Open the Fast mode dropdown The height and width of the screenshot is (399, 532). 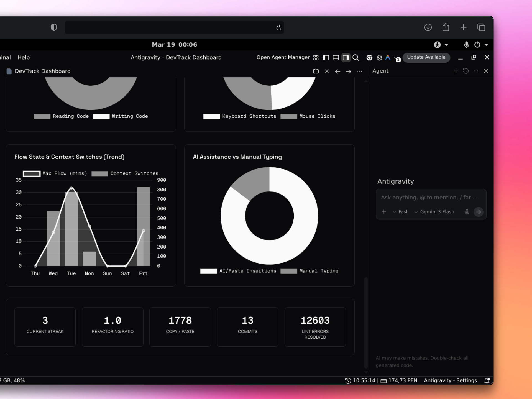tap(400, 212)
